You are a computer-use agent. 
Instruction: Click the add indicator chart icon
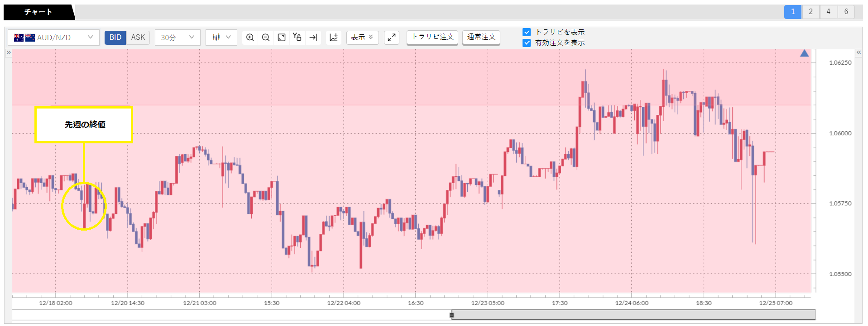[x=334, y=38]
